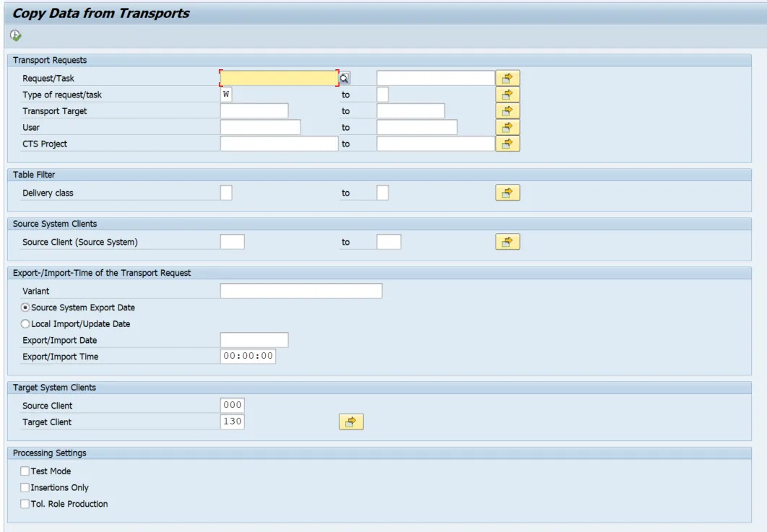Open multiple selection for User
Image resolution: width=767 pixels, height=532 pixels.
(x=507, y=127)
